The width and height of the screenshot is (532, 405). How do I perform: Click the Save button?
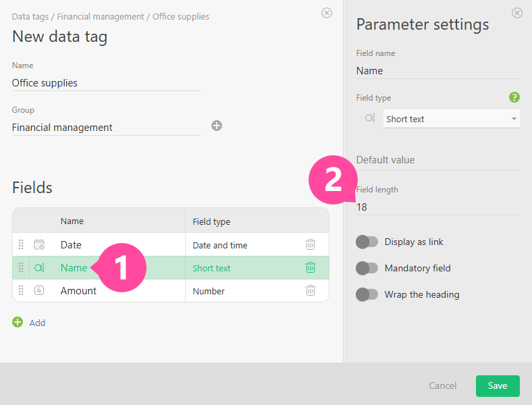coord(498,385)
